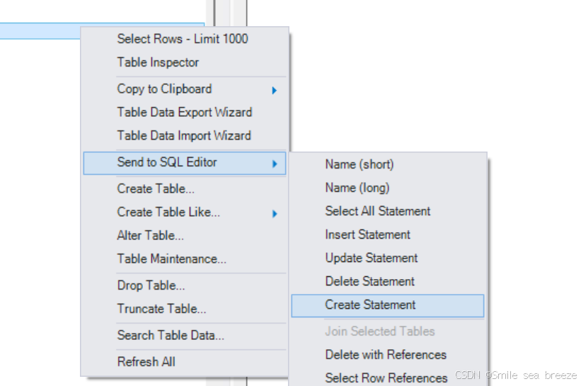
Task: Select the Create Table... entry
Action: [x=156, y=188]
